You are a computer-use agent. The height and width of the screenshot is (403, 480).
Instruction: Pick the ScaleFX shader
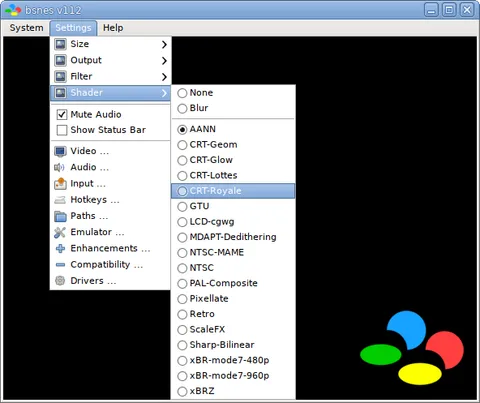pyautogui.click(x=233, y=329)
